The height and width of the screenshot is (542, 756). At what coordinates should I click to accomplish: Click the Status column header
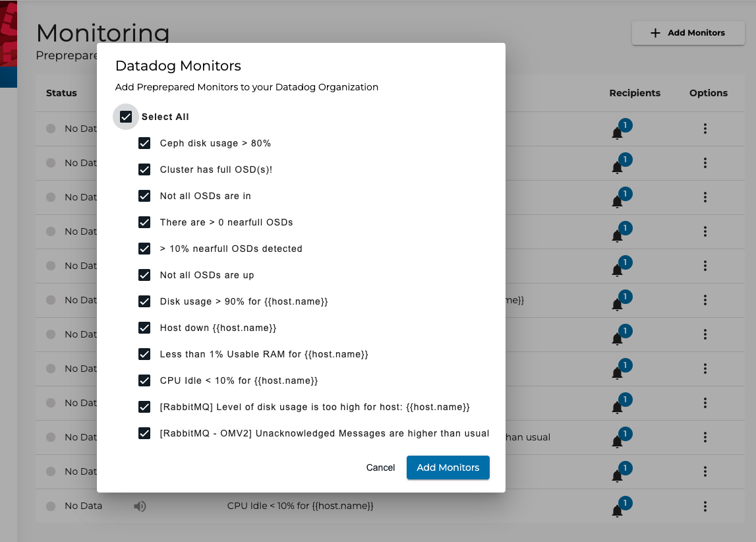pyautogui.click(x=61, y=93)
